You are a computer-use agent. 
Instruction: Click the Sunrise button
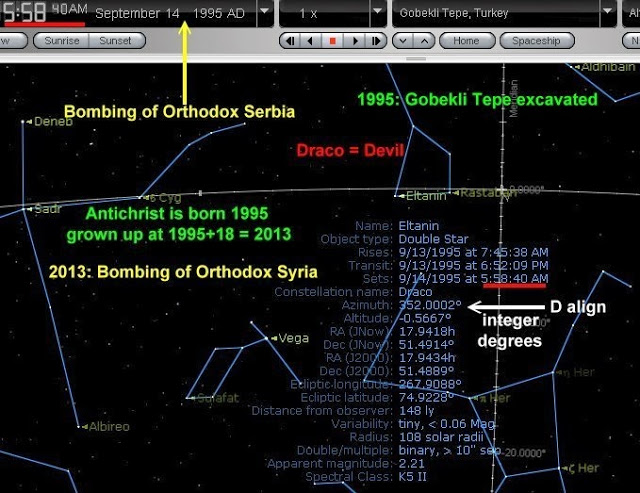pos(62,41)
